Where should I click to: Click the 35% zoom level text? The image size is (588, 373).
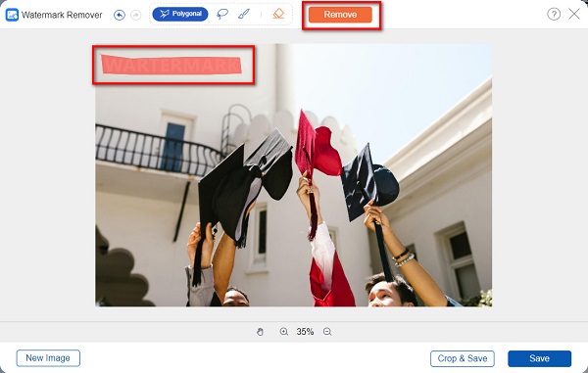pos(305,332)
